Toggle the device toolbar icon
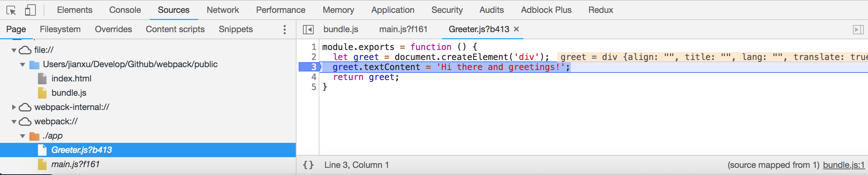The height and width of the screenshot is (175, 868). click(x=30, y=10)
